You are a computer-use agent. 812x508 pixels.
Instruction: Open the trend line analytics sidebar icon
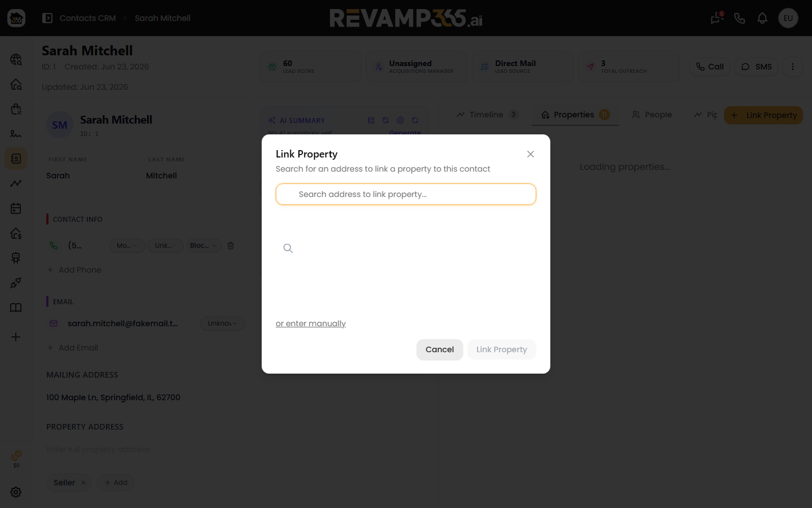click(16, 183)
